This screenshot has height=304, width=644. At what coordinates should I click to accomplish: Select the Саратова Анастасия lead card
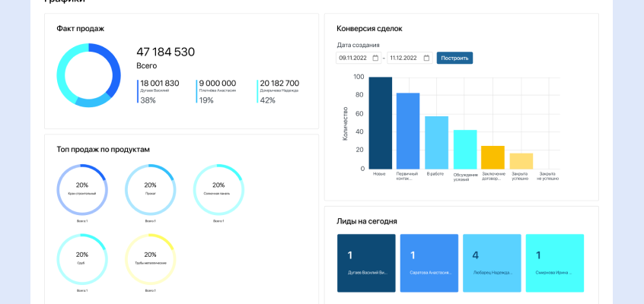coord(429,263)
